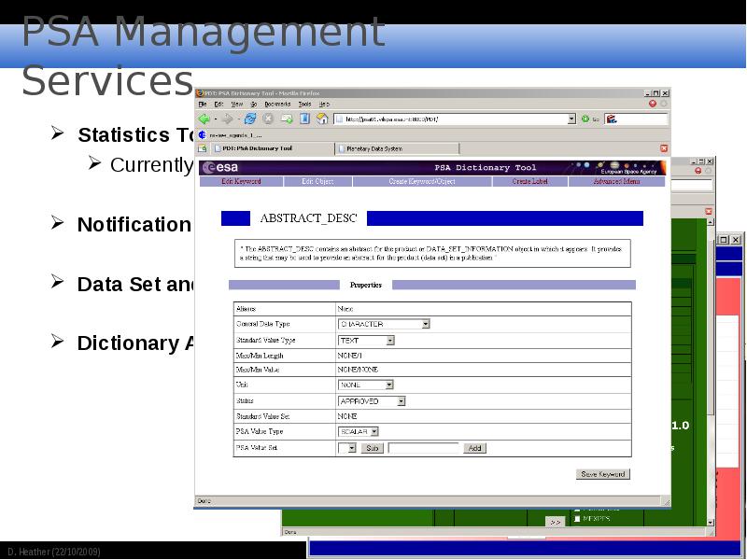Click the Forward arrow navigation icon
Viewport: 747px width, 560px height.
point(228,119)
